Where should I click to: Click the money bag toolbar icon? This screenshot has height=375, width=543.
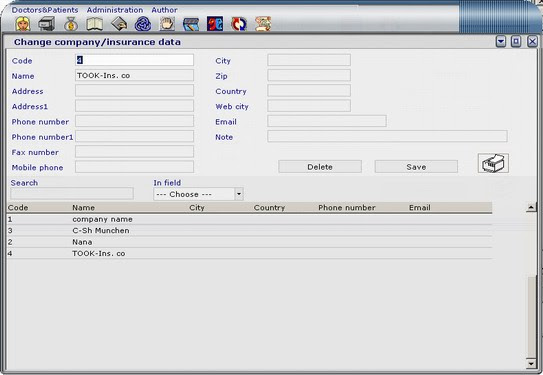71,24
